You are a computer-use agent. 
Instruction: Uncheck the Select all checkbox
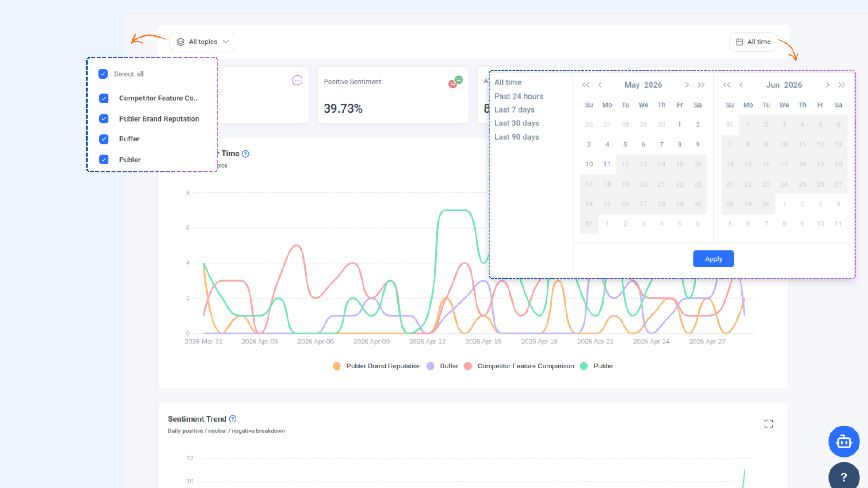tap(103, 74)
